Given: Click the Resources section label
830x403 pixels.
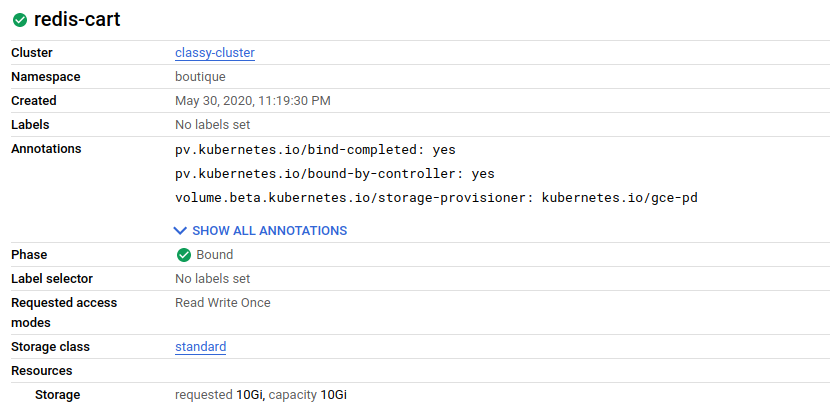Looking at the screenshot, I should click(x=42, y=371).
